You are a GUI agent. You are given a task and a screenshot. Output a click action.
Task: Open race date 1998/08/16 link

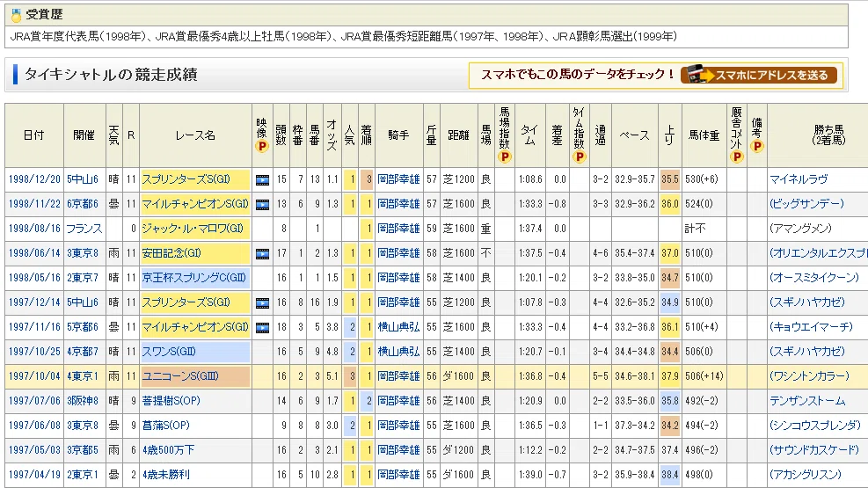34,229
